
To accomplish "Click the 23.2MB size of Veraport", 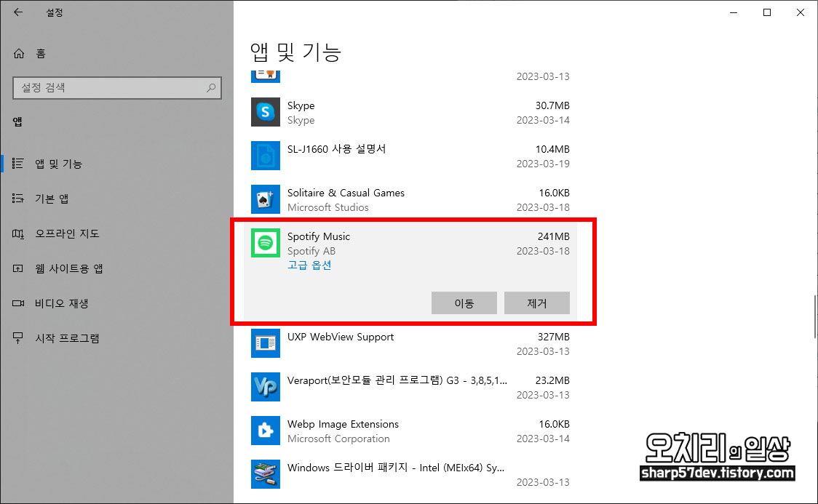I will point(552,380).
